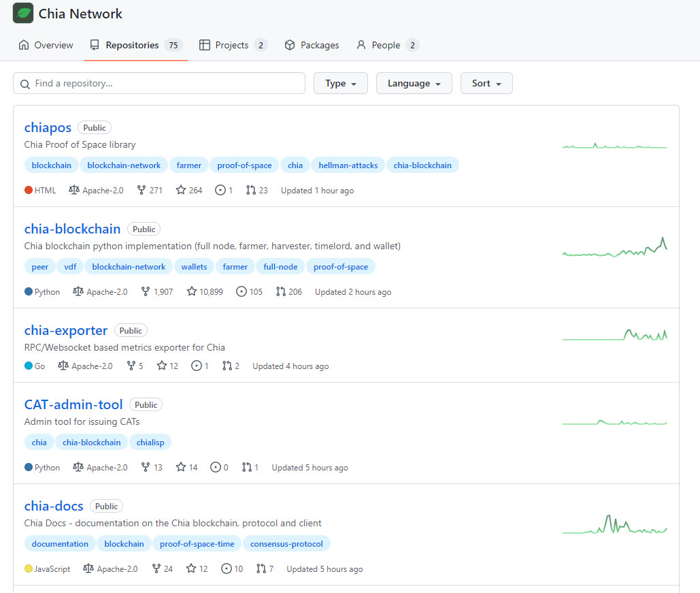Open the chia-exporter repository link
The height and width of the screenshot is (593, 700).
coord(66,331)
